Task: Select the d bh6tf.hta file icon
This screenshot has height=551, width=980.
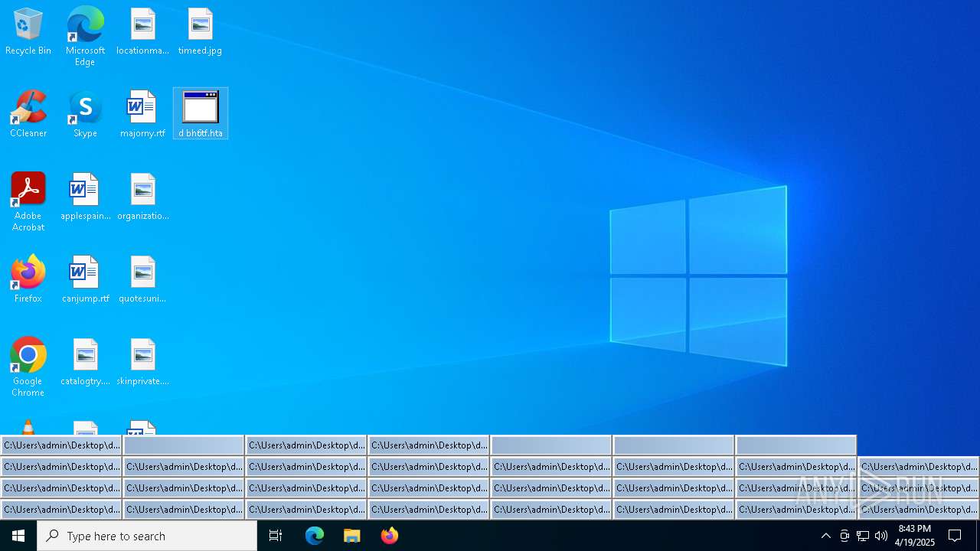Action: pos(201,114)
